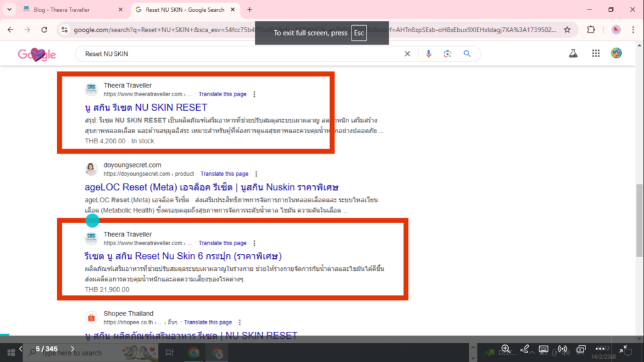The height and width of the screenshot is (362, 644).
Task: Click the magnifying glass to search
Action: [467, 54]
